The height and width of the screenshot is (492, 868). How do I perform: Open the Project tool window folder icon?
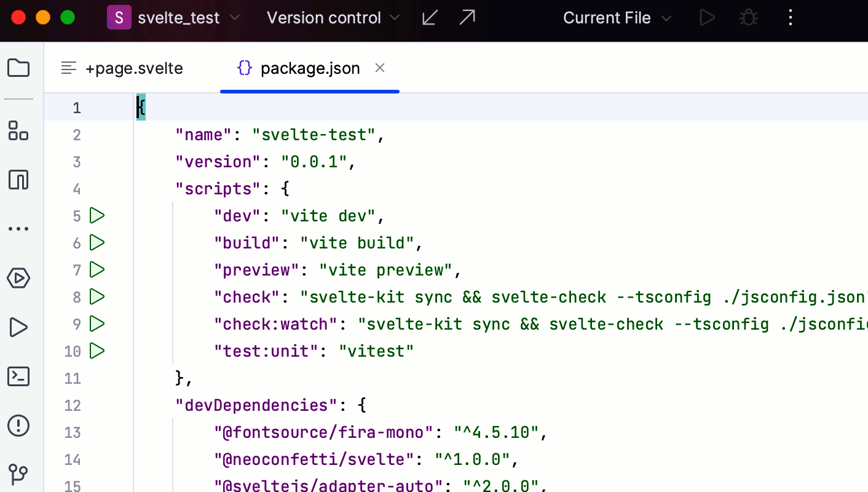coord(18,68)
